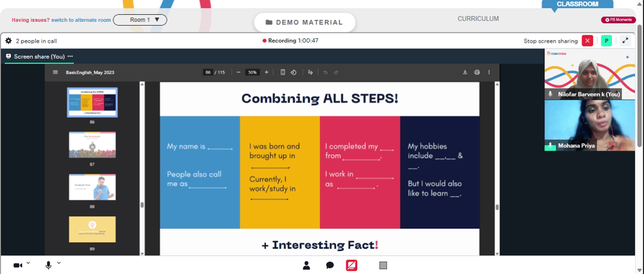
Task: Click the page number 86 field
Action: [208, 72]
